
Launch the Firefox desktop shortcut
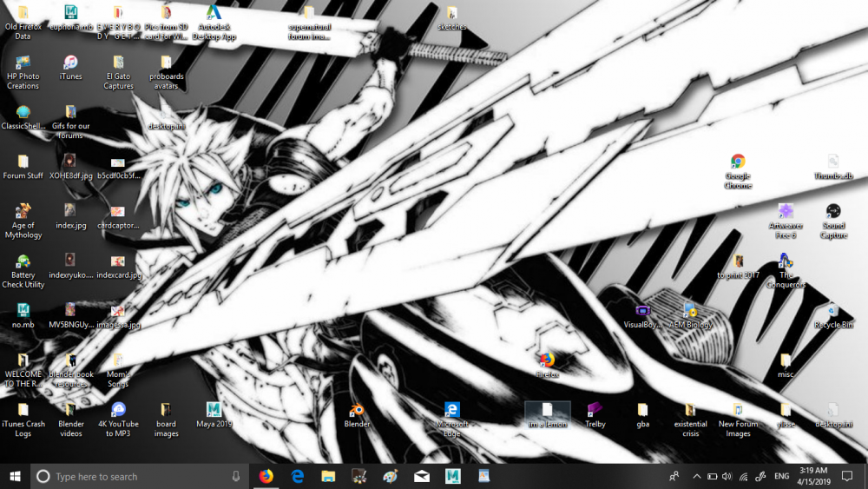pyautogui.click(x=548, y=365)
